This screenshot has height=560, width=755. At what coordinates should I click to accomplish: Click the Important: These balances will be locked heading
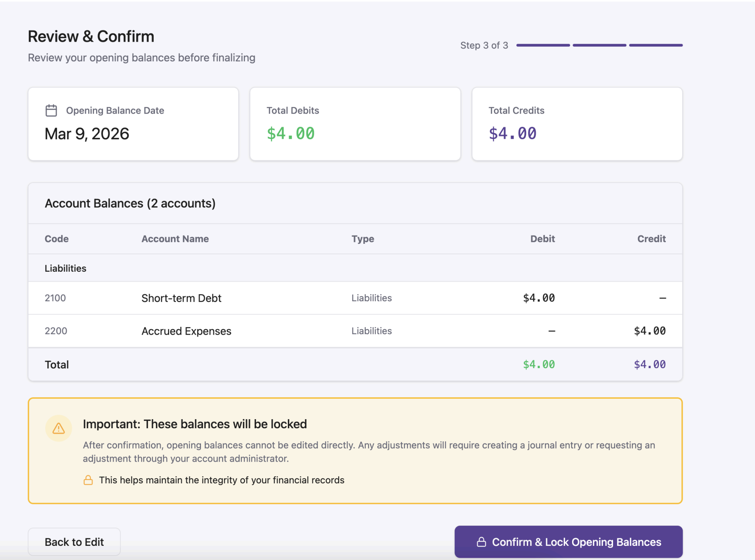point(195,424)
